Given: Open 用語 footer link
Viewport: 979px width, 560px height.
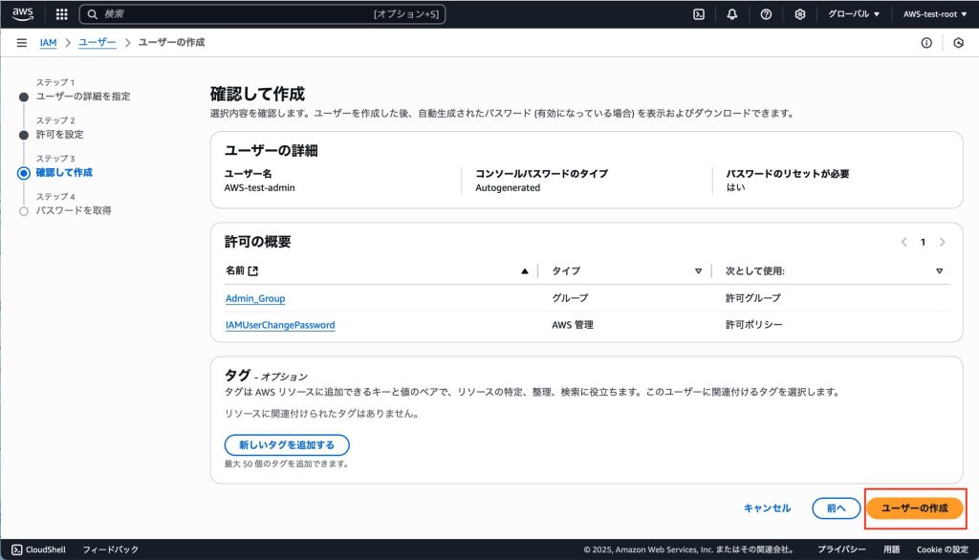Looking at the screenshot, I should (x=892, y=549).
